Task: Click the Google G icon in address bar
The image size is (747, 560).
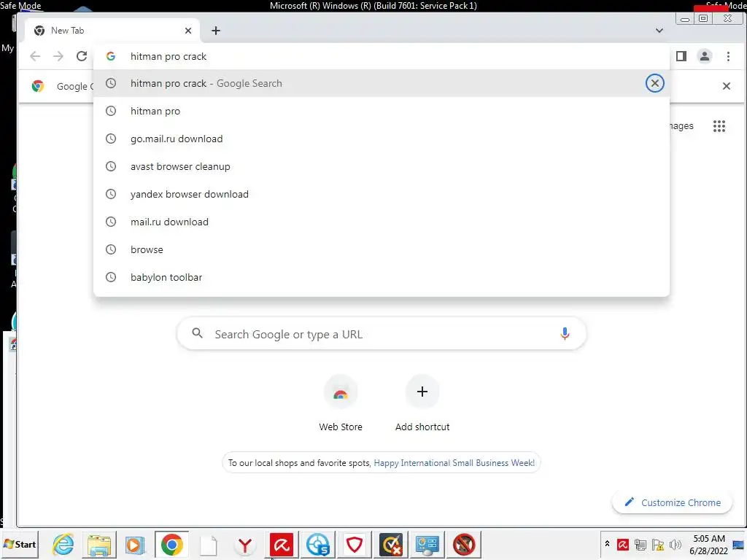Action: tap(111, 56)
